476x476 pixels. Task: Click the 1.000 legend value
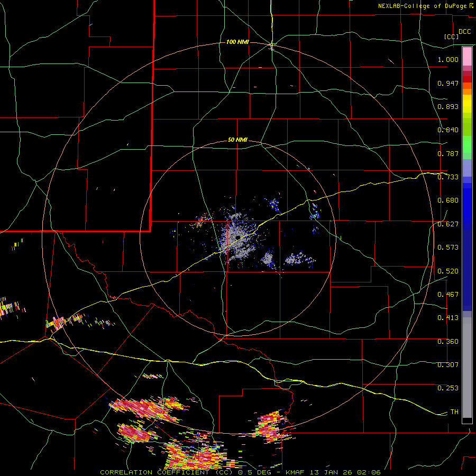tap(448, 59)
